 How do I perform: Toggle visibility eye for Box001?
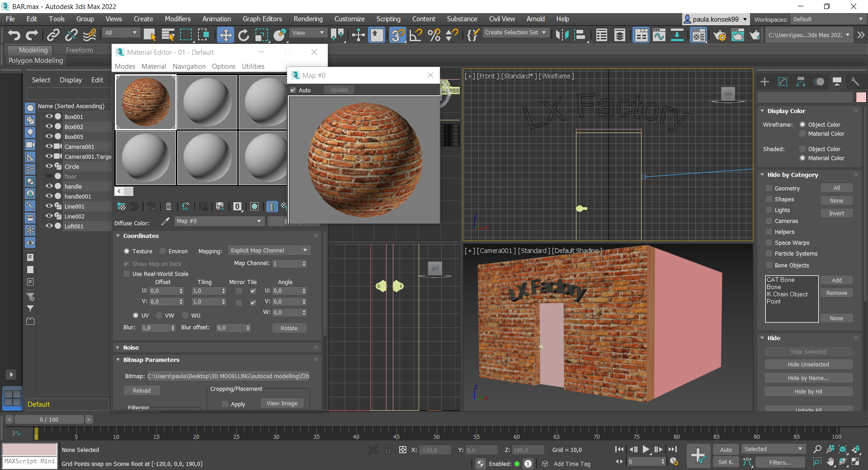49,116
